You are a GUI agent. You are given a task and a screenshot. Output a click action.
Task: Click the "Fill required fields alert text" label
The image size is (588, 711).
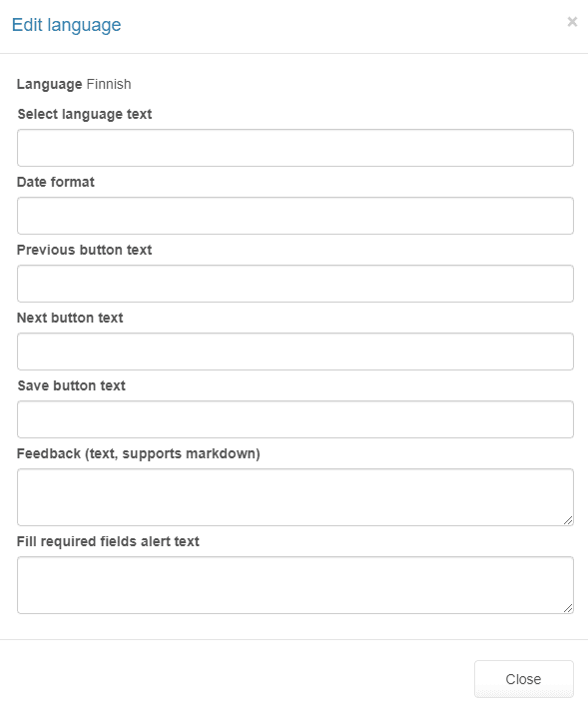coord(108,541)
